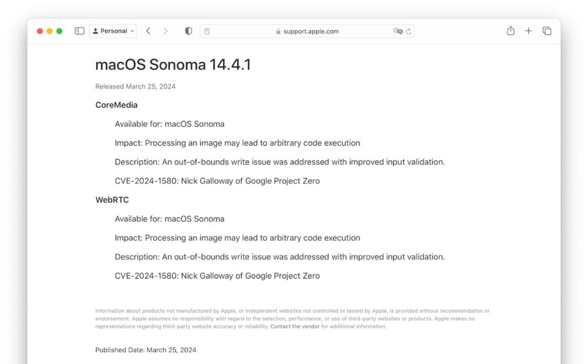The height and width of the screenshot is (364, 588).
Task: Click the WebRTC section heading
Action: pyautogui.click(x=112, y=199)
